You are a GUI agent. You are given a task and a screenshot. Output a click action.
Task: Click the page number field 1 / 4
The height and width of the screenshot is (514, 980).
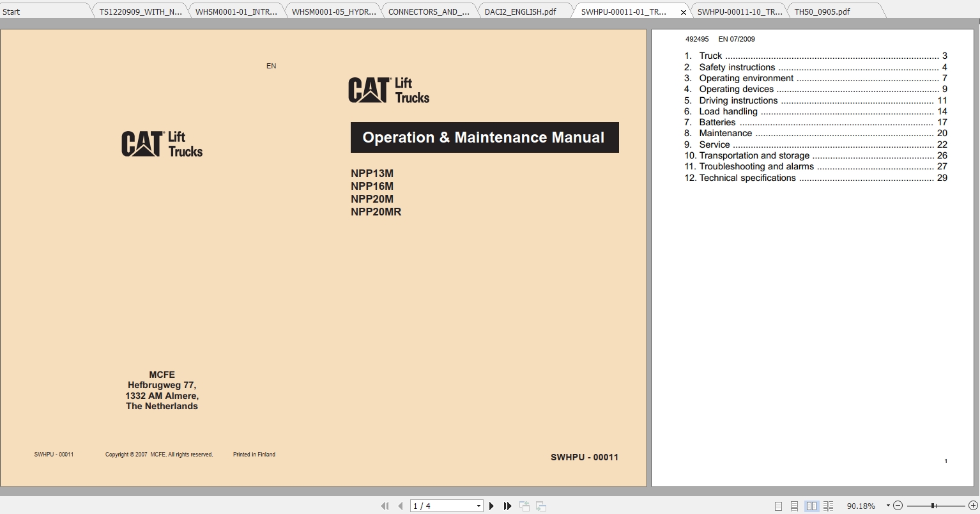pos(442,506)
